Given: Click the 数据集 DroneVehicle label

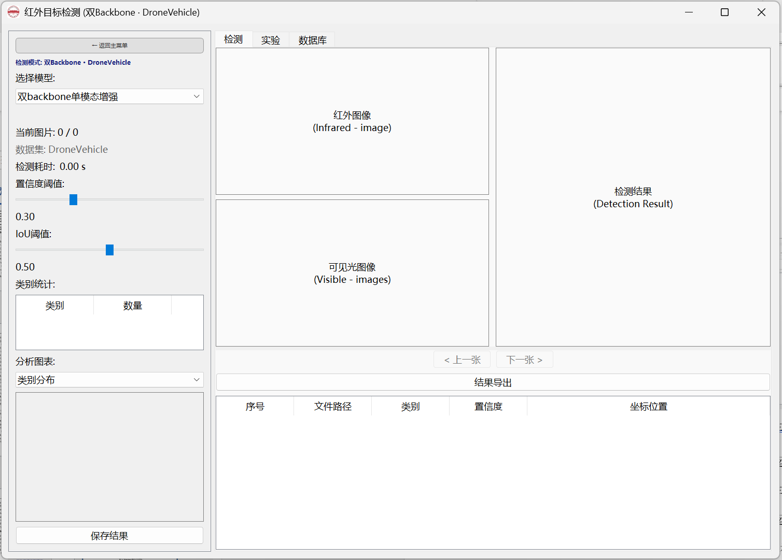Looking at the screenshot, I should pos(61,149).
